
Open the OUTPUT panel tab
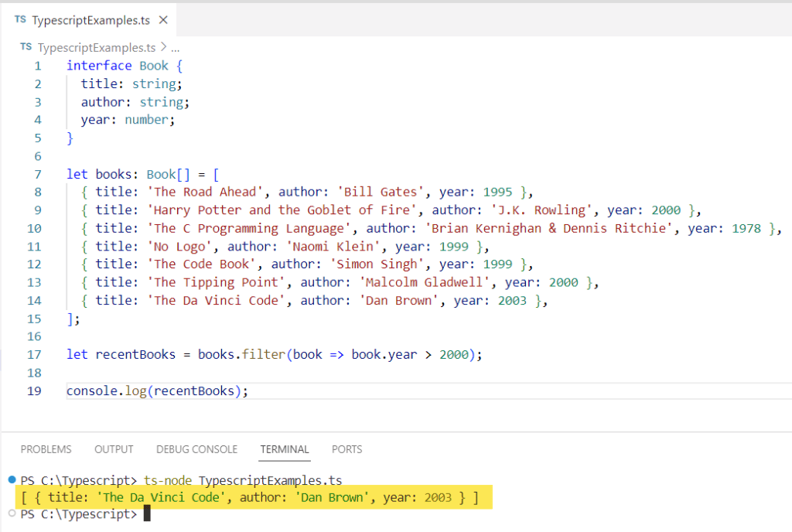point(114,449)
